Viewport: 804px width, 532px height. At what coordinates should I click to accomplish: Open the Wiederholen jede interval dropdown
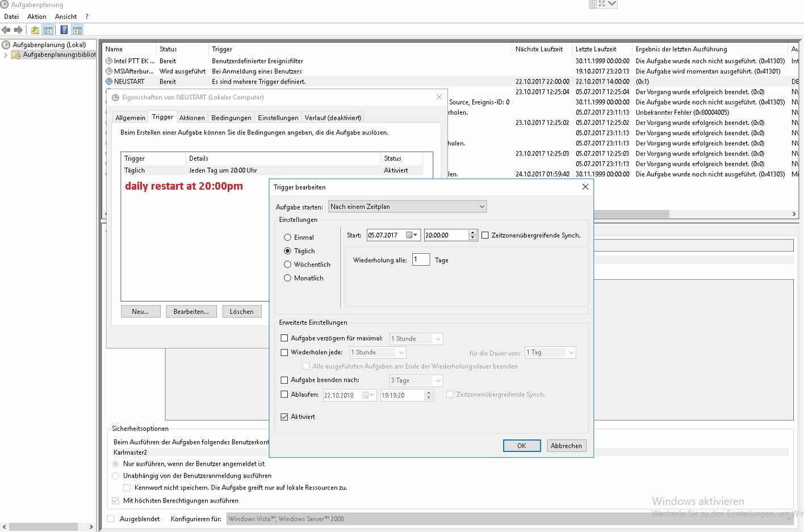[x=378, y=353]
